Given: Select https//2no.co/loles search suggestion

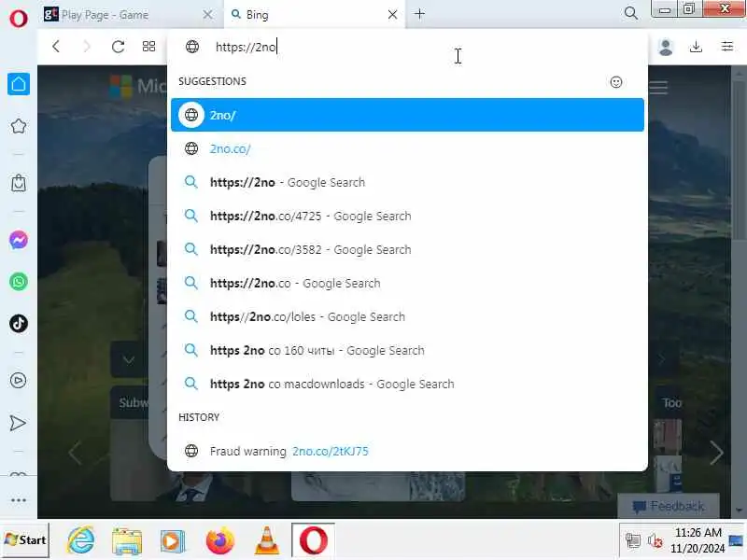Looking at the screenshot, I should click(407, 316).
